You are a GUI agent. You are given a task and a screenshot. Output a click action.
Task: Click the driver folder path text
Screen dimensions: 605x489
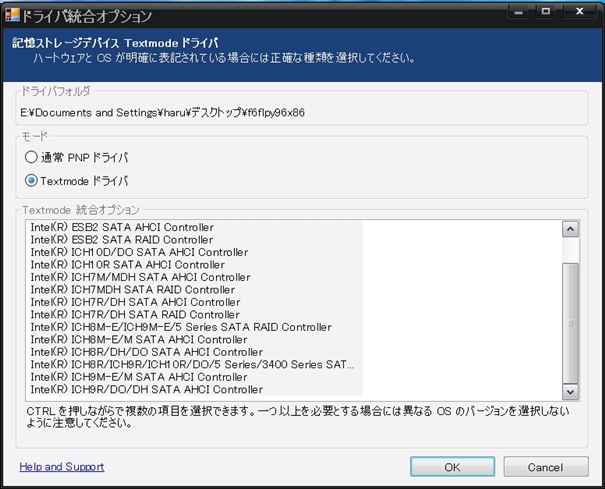(162, 112)
